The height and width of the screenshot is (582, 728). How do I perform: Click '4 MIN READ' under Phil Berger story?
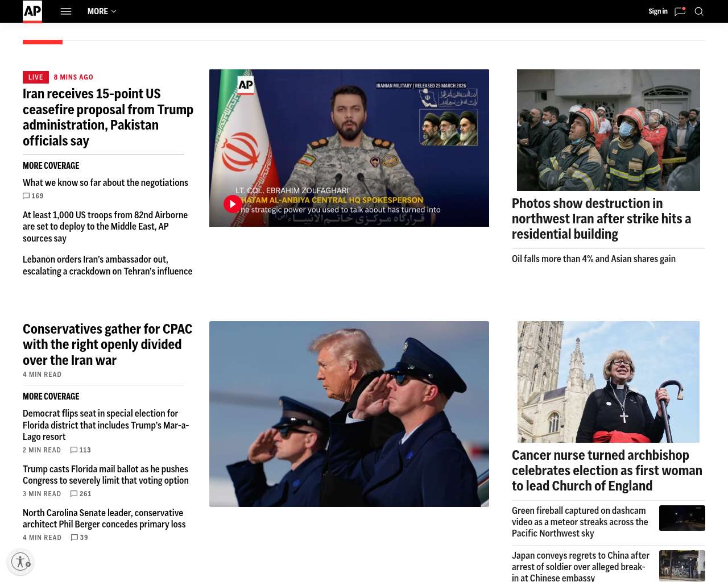coord(42,538)
